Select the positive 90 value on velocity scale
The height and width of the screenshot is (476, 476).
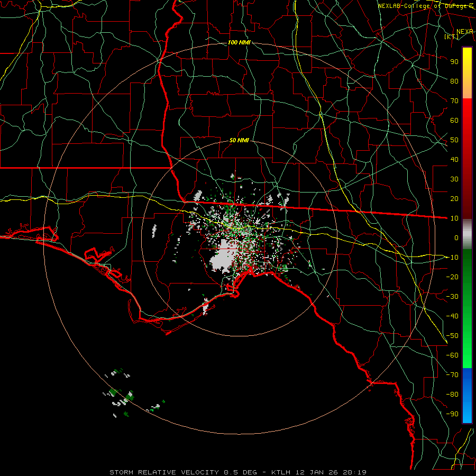click(454, 62)
